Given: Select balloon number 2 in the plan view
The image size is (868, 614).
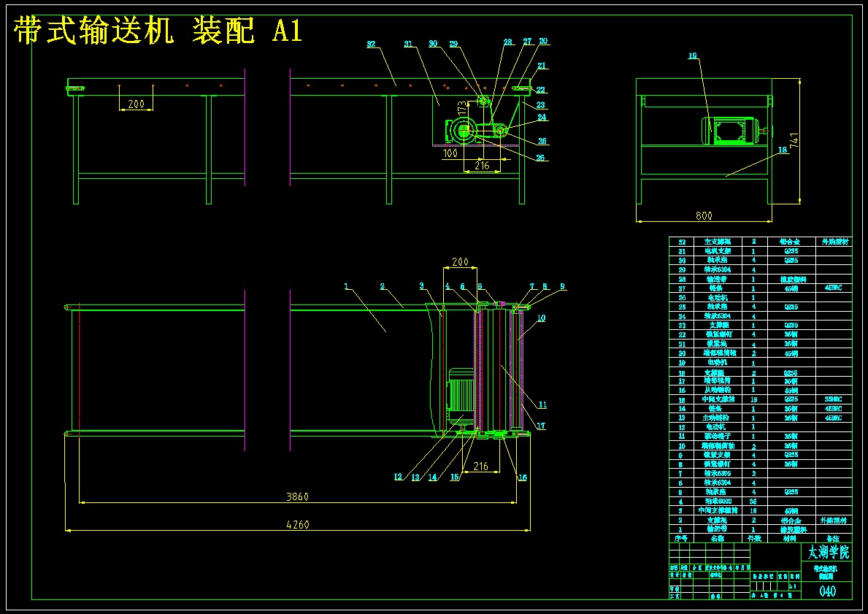Looking at the screenshot, I should [383, 286].
